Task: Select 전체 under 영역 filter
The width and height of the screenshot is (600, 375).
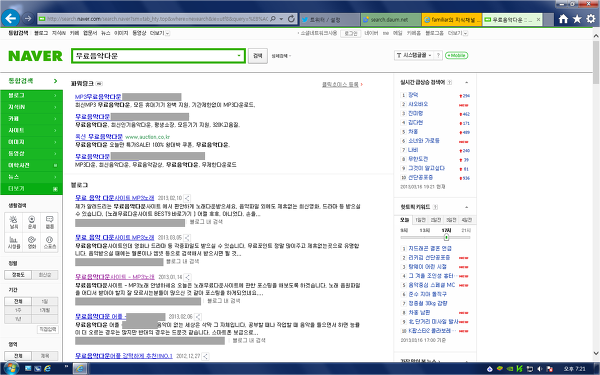Action: 18,356
